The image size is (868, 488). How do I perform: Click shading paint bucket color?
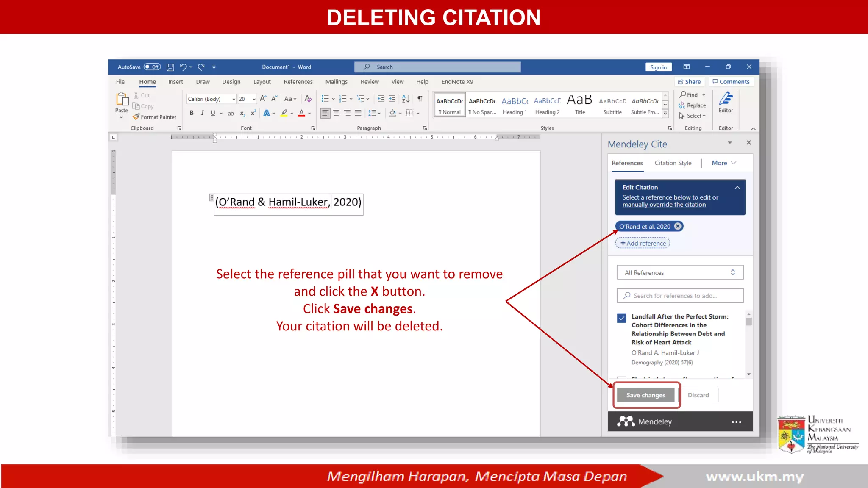pyautogui.click(x=392, y=113)
